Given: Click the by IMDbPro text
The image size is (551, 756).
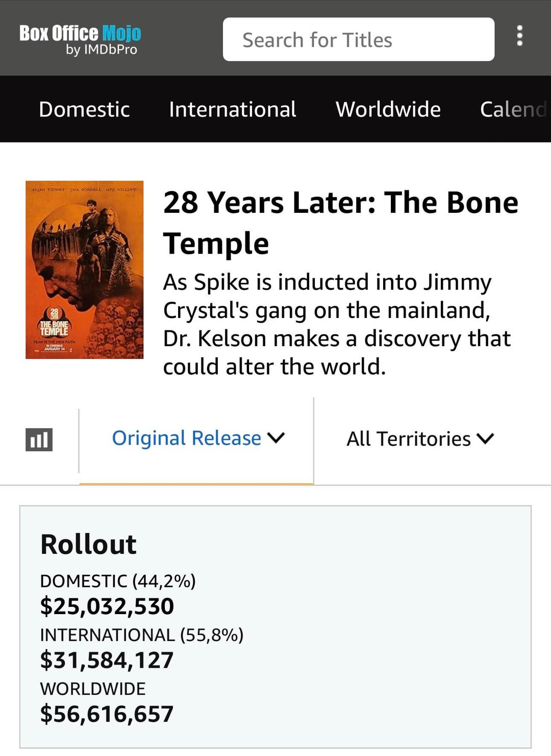Looking at the screenshot, I should click(x=101, y=50).
